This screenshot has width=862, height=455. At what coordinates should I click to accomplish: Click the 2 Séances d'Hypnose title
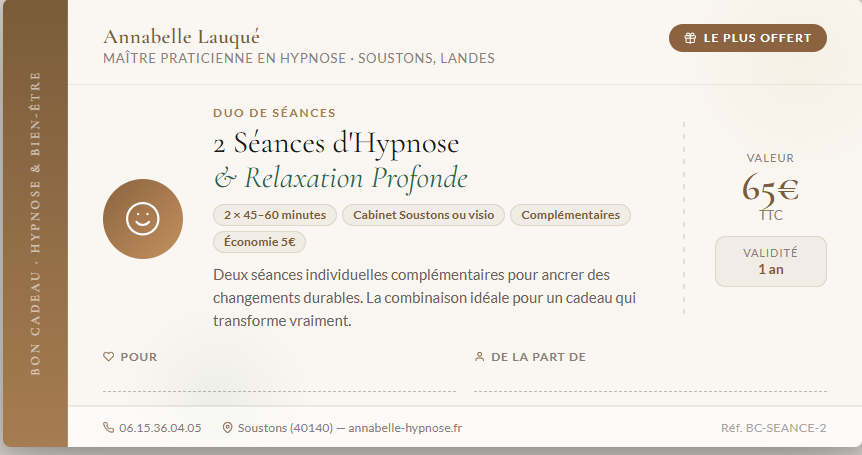tap(336, 144)
